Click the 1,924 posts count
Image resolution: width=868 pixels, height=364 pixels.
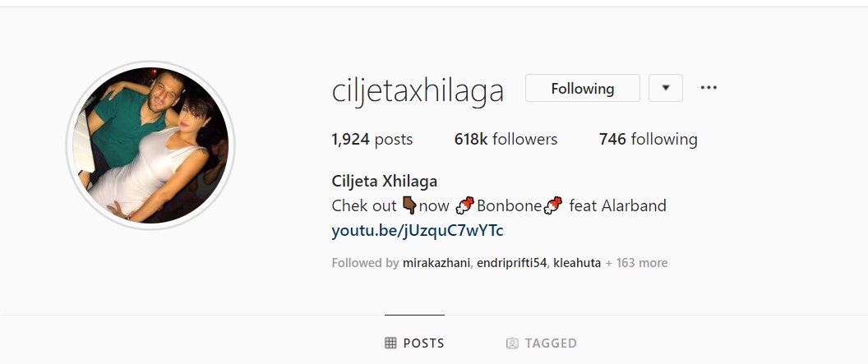pos(372,139)
